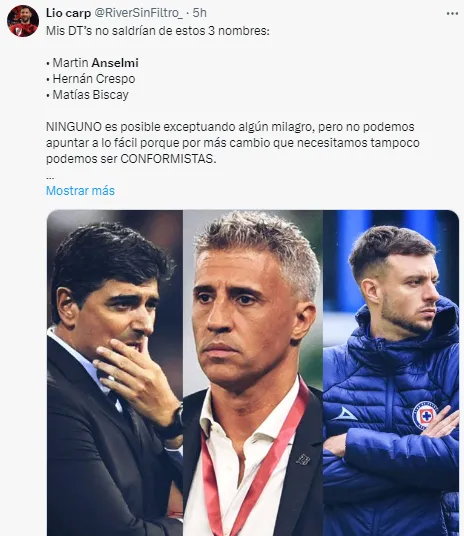Click the truncation ellipsis above Mostrar más
Viewport: 464px width, 536px height.
pyautogui.click(x=50, y=177)
